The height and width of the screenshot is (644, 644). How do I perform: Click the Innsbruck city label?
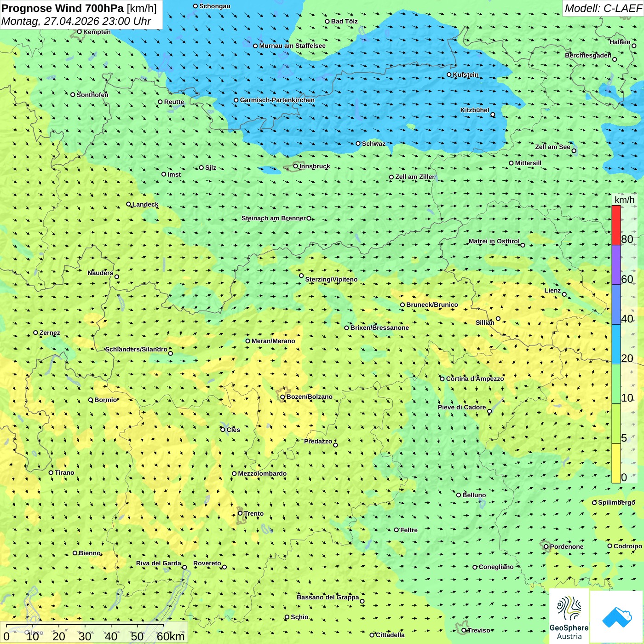point(315,166)
